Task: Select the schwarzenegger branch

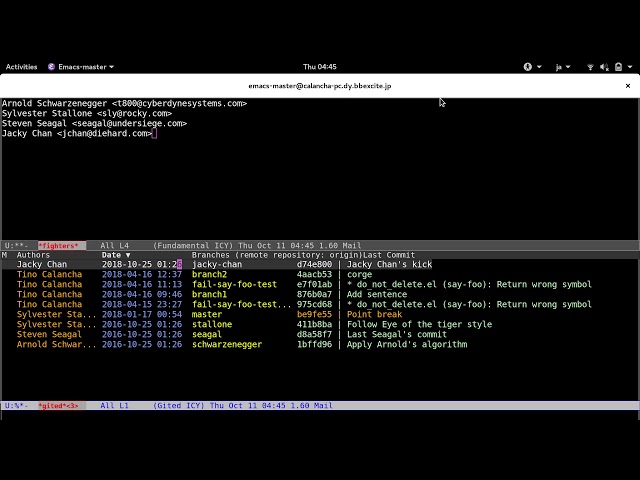Action: (227, 344)
